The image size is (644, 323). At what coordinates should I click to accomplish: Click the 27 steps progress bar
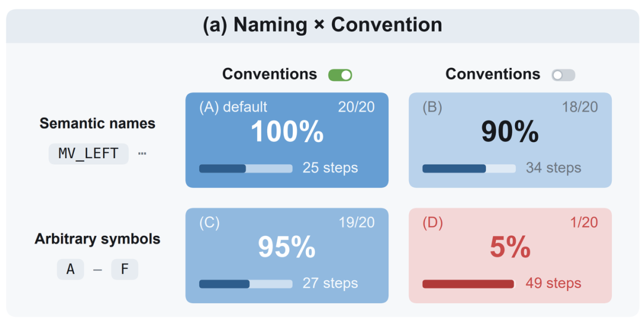pos(246,284)
